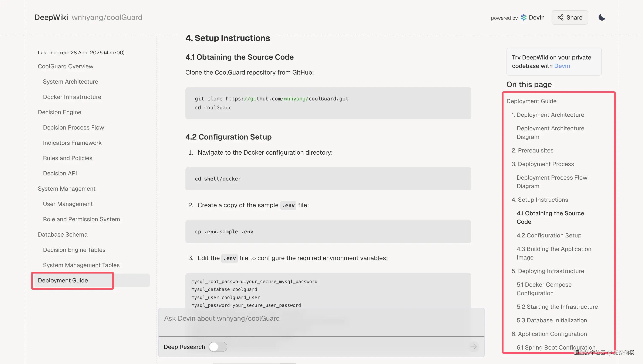Screen dimensions: 643x364
Task: Select Docker Infrastructure sidebar page
Action: pyautogui.click(x=72, y=97)
